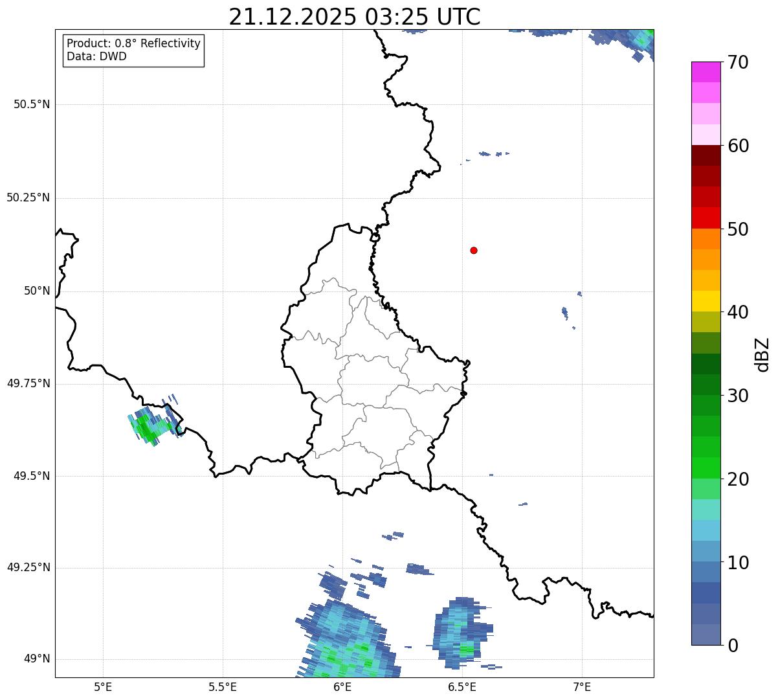
Task: Click the latitude label 49.25°N
Action: (28, 568)
